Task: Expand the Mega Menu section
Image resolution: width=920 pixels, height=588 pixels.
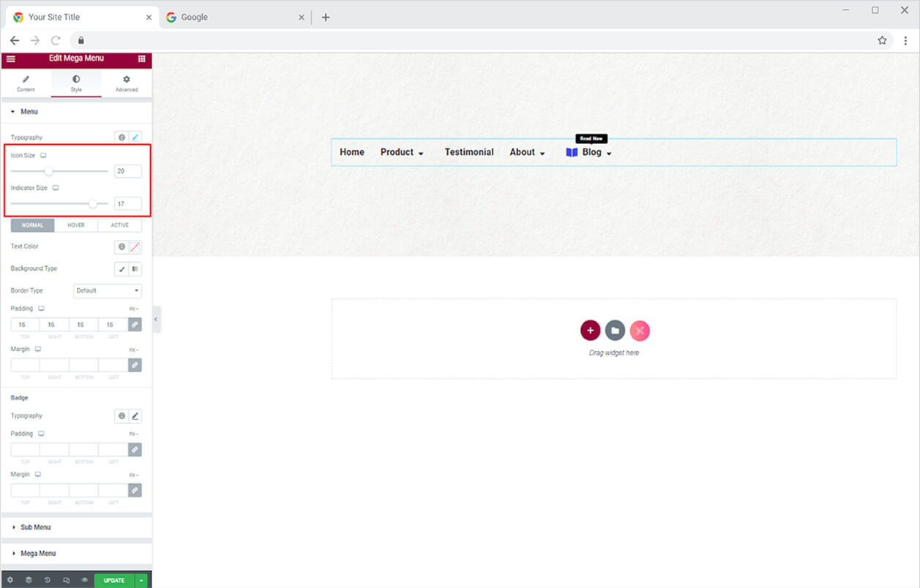Action: [38, 554]
